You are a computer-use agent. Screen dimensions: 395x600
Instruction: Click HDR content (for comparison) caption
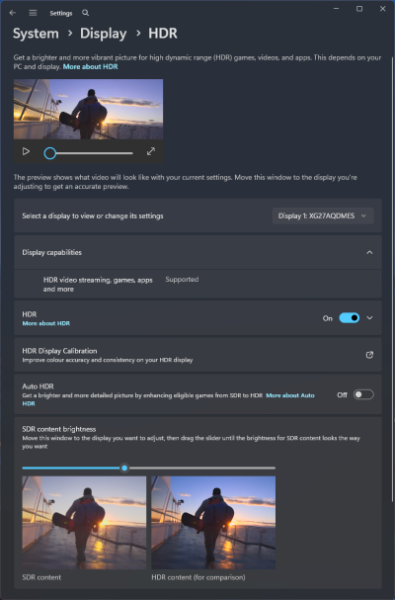[198, 577]
